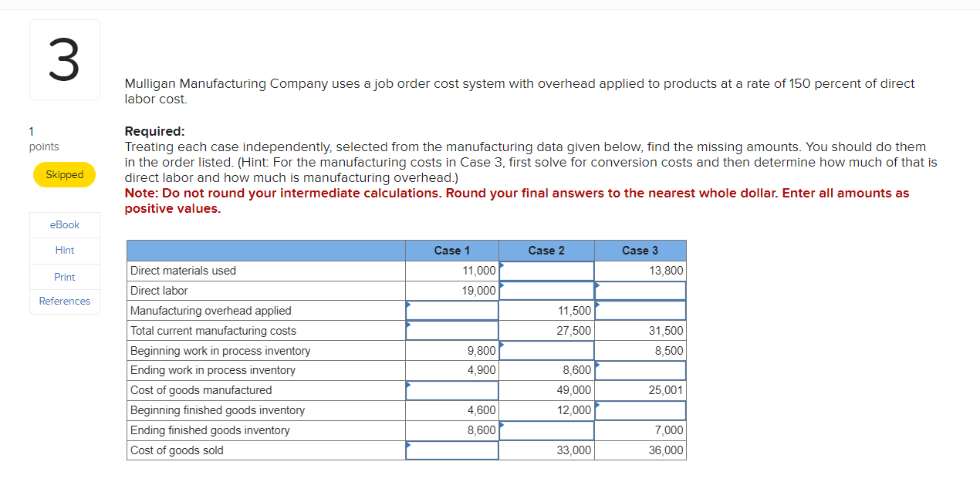This screenshot has width=980, height=492.
Task: Click Case 3 total costs value 31,500
Action: coord(666,331)
